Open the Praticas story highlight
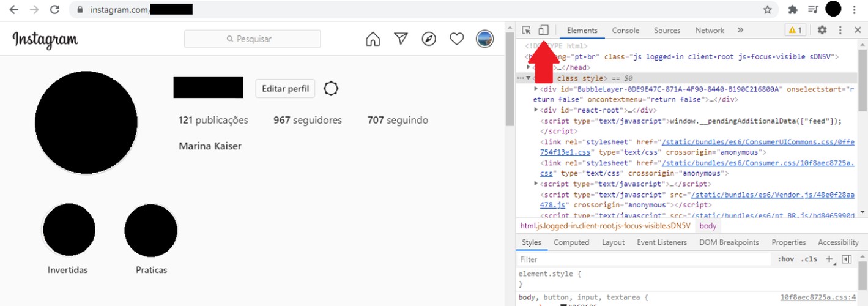Screen dimensions: 868x306 151,230
